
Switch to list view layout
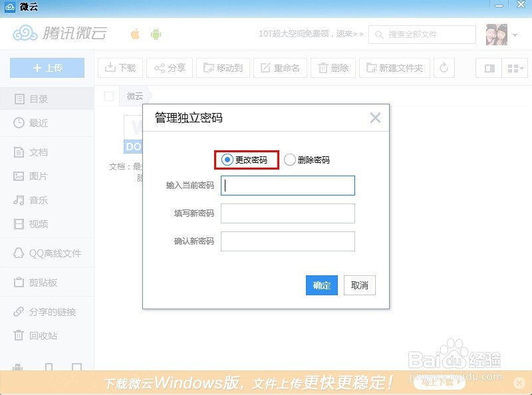[x=490, y=68]
